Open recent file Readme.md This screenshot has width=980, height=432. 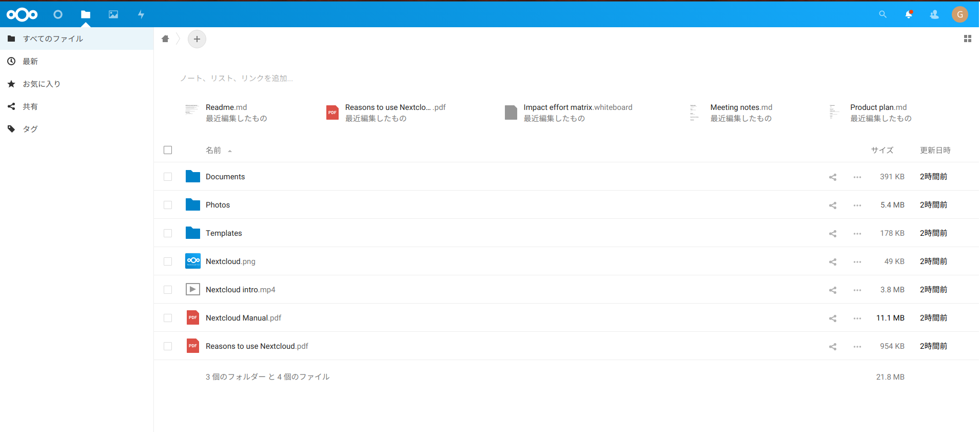pos(226,112)
